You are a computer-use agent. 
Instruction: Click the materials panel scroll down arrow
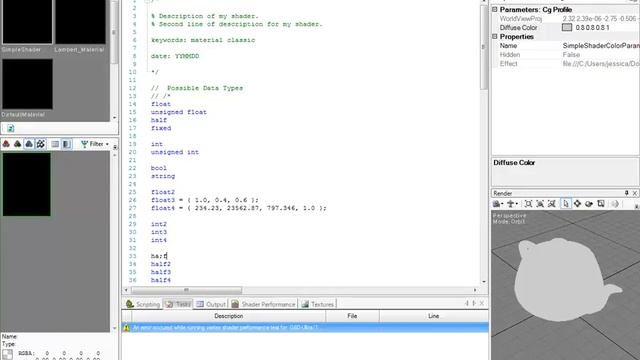point(114,118)
